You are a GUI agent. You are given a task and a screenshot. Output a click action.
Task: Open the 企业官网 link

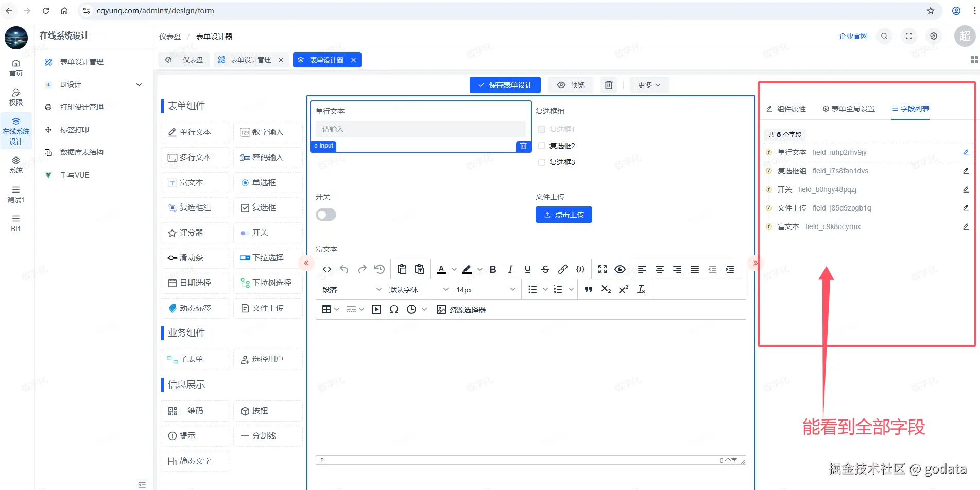pos(853,36)
